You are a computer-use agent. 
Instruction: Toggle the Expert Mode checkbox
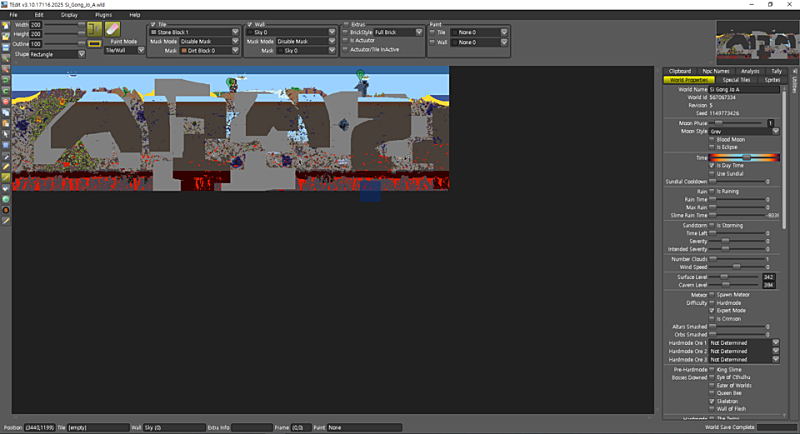(x=712, y=311)
